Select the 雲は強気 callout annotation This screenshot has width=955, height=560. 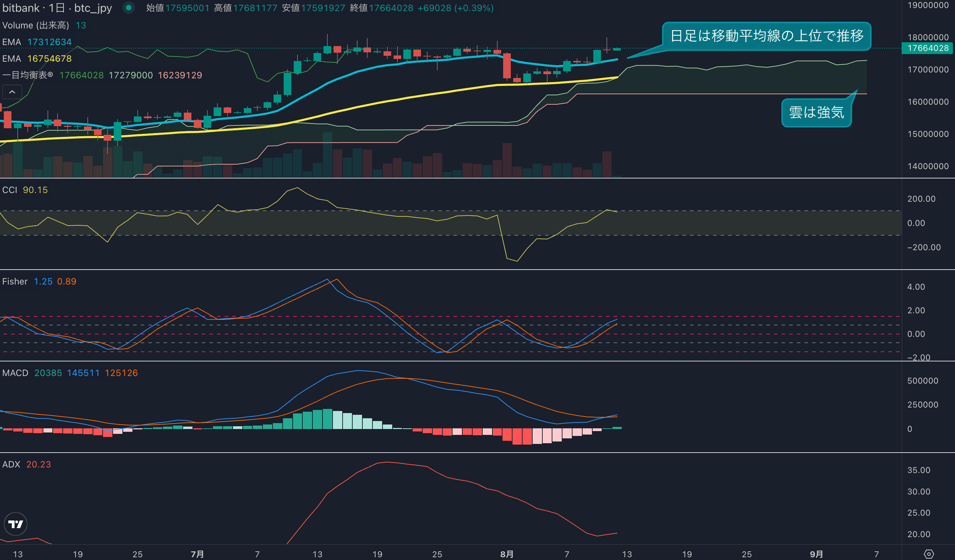816,113
